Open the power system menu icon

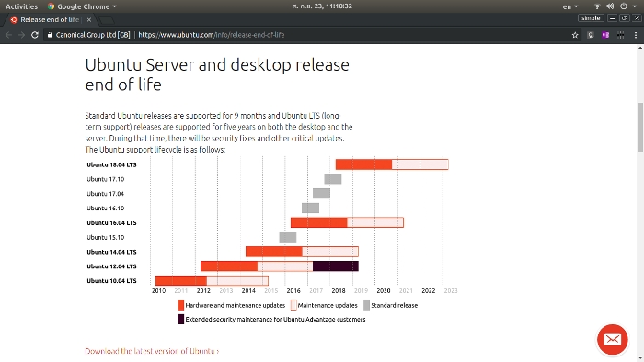[624, 6]
